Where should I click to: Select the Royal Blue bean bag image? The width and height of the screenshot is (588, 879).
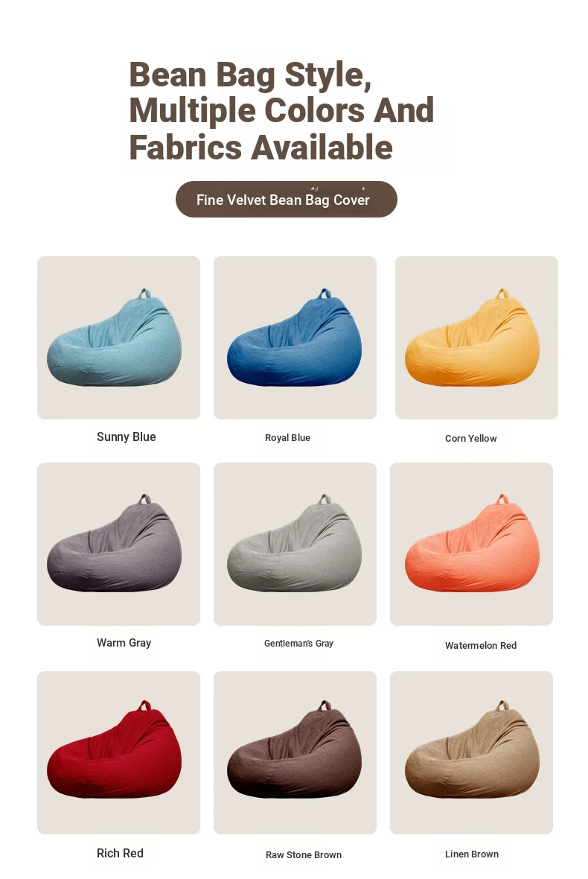[295, 337]
